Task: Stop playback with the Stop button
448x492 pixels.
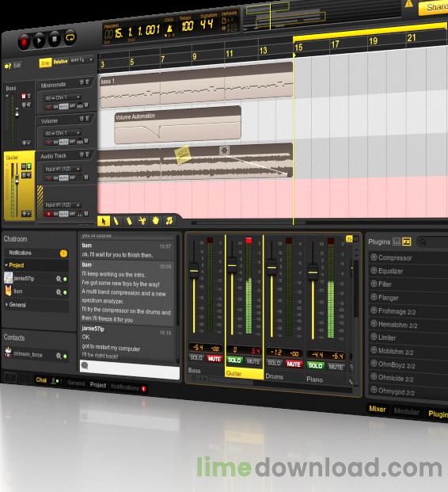Action: coord(55,39)
